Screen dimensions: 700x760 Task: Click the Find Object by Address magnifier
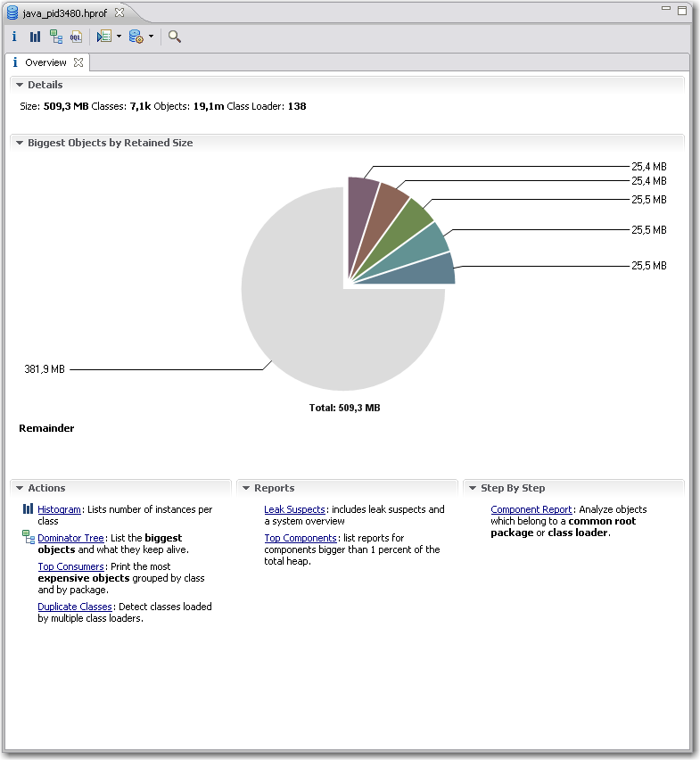click(x=175, y=37)
